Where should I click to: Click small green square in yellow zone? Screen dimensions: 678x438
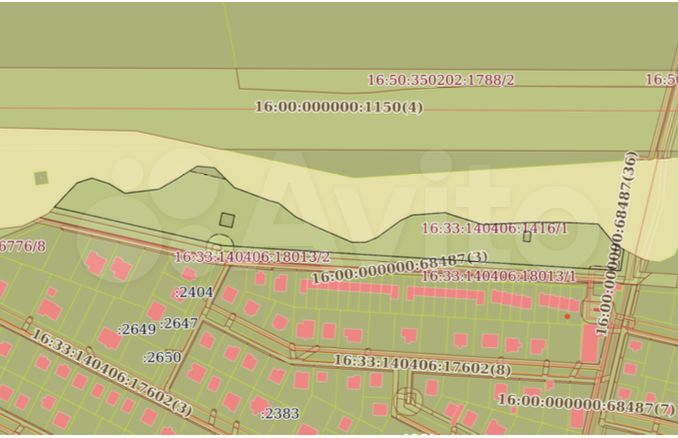41,178
